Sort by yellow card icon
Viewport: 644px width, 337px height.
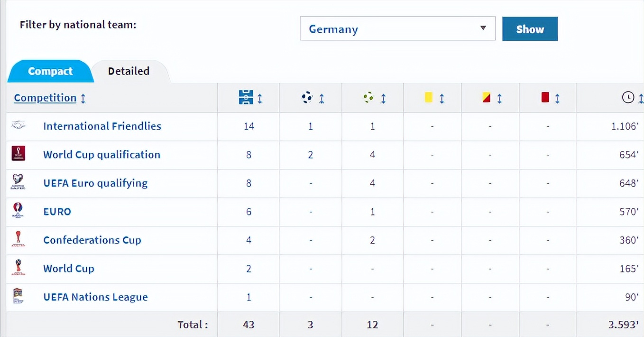[x=429, y=98]
